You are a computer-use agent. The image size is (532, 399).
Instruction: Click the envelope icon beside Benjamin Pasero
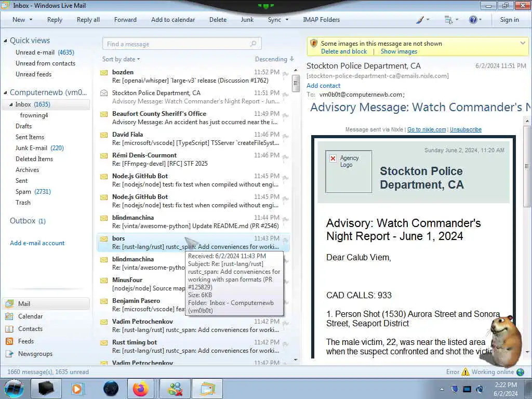point(104,301)
